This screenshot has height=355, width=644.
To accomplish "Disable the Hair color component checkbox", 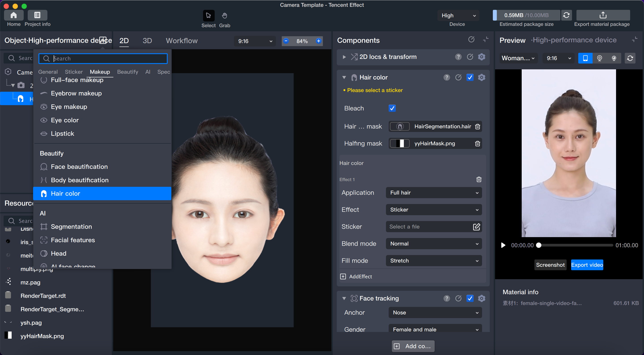I will click(470, 78).
